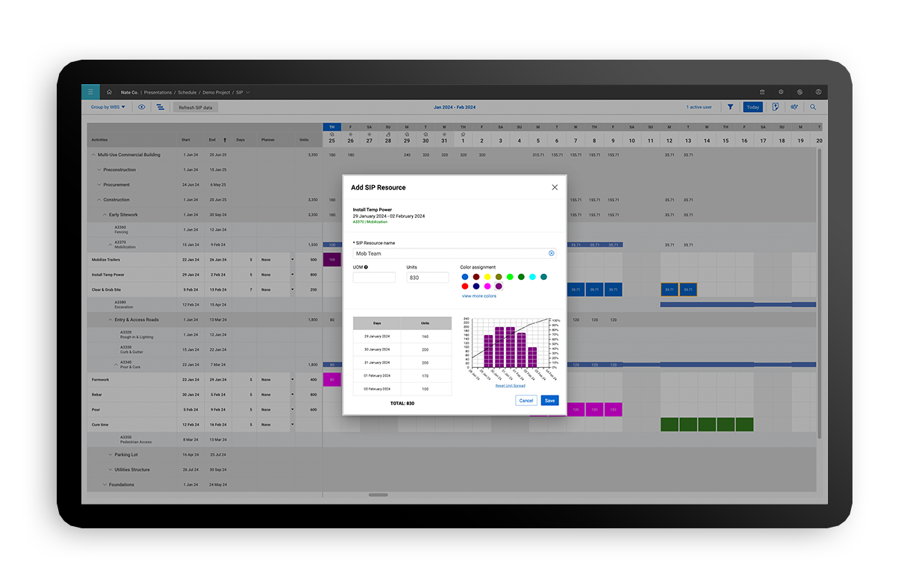Click the Save button

coord(549,401)
